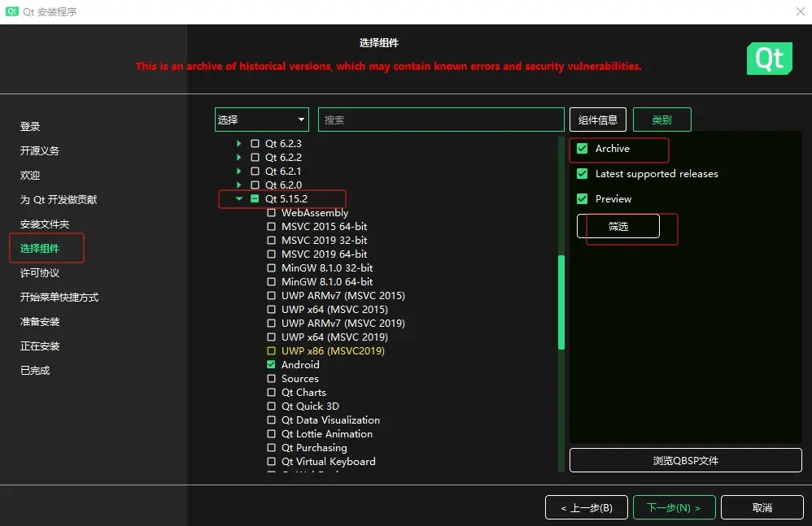Toggle the Qt 5.15.2 partial checkbox
812x526 pixels.
(255, 198)
